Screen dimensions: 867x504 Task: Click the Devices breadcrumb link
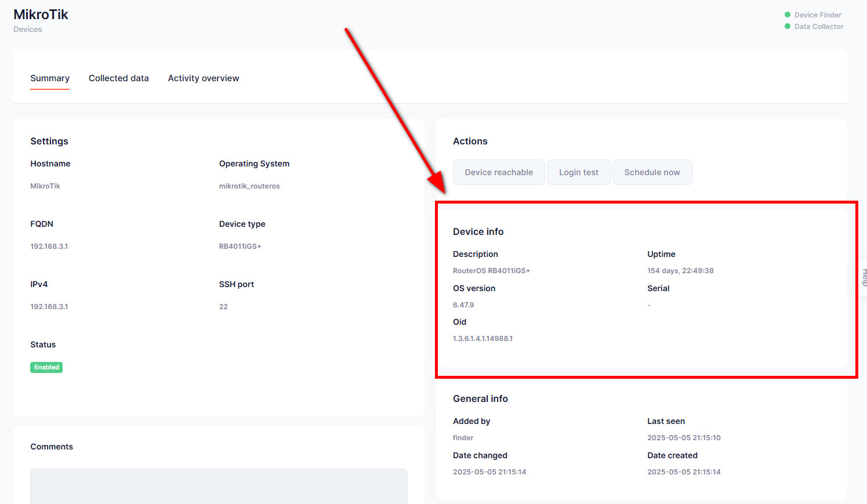point(28,30)
